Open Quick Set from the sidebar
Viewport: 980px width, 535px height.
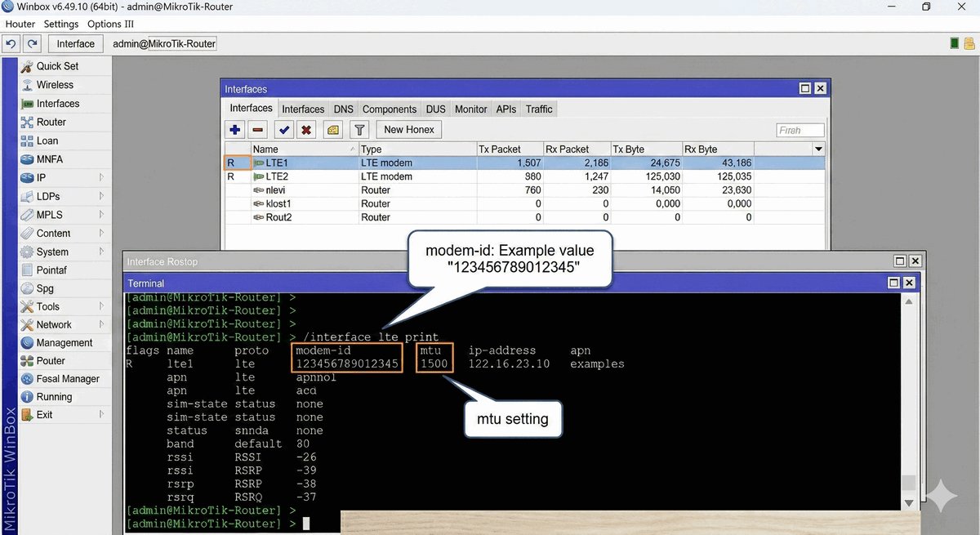click(x=57, y=66)
